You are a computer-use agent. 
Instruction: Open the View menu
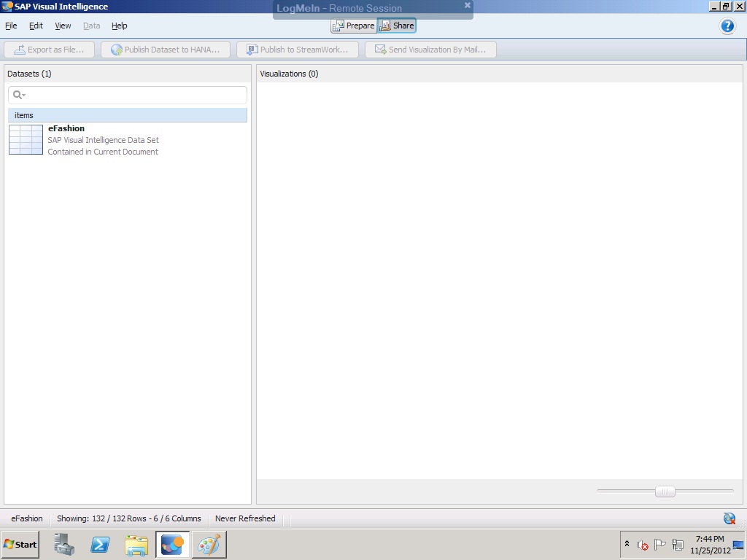[63, 26]
